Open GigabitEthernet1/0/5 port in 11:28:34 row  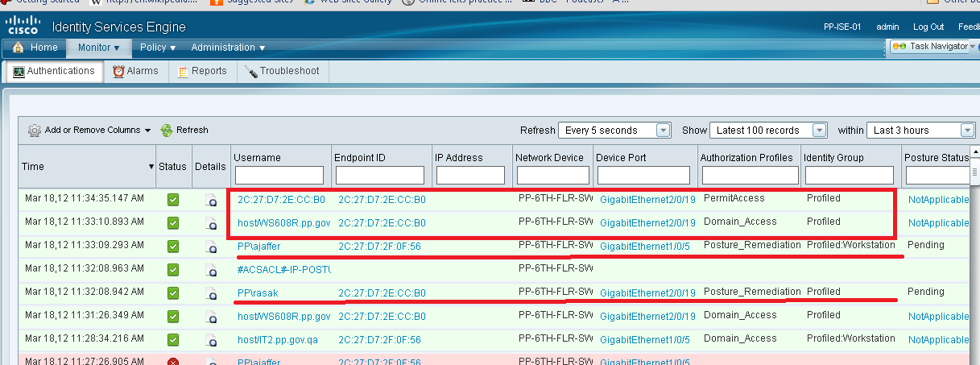[x=645, y=340]
